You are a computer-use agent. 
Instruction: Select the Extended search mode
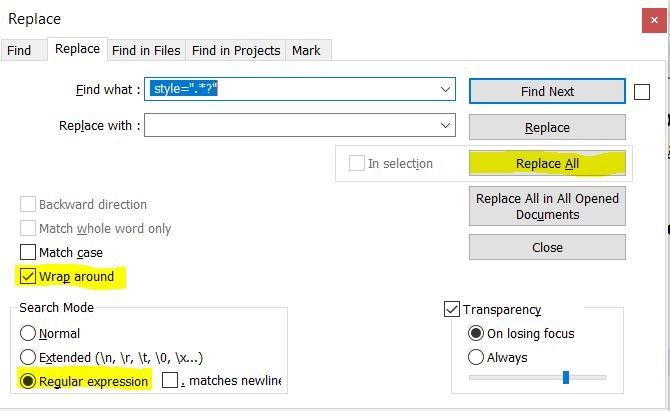28,357
